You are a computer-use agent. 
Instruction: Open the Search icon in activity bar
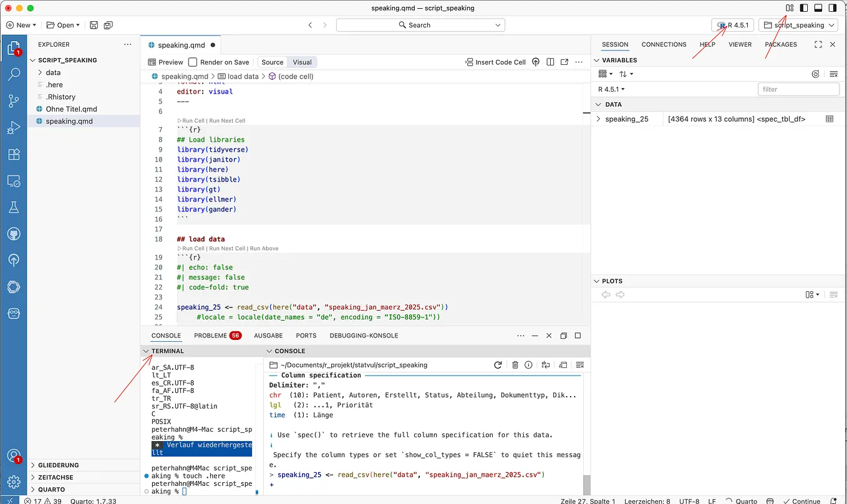click(14, 74)
